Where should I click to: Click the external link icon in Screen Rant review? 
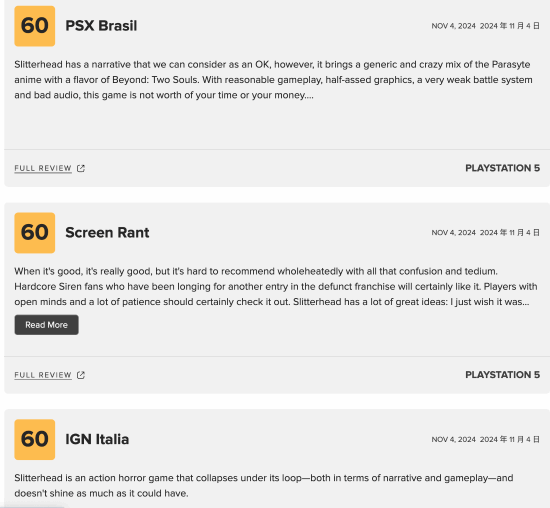click(x=81, y=375)
